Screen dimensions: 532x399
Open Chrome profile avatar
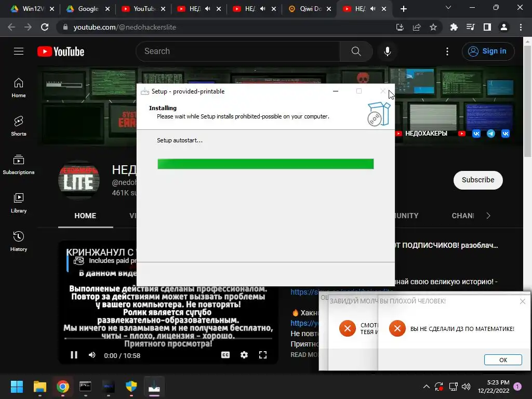[x=504, y=27]
